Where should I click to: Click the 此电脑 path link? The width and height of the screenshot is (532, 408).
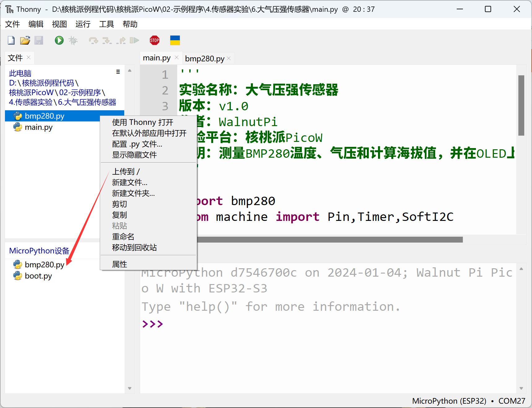click(20, 73)
